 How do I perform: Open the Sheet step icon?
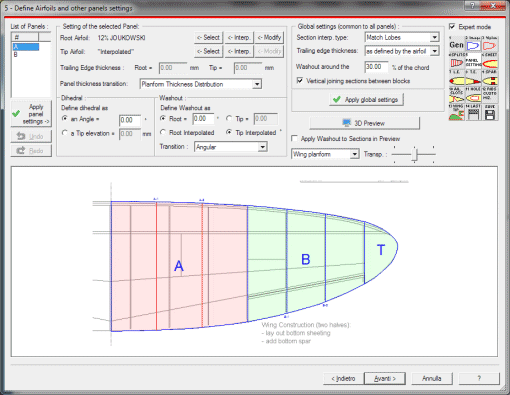tap(490, 61)
